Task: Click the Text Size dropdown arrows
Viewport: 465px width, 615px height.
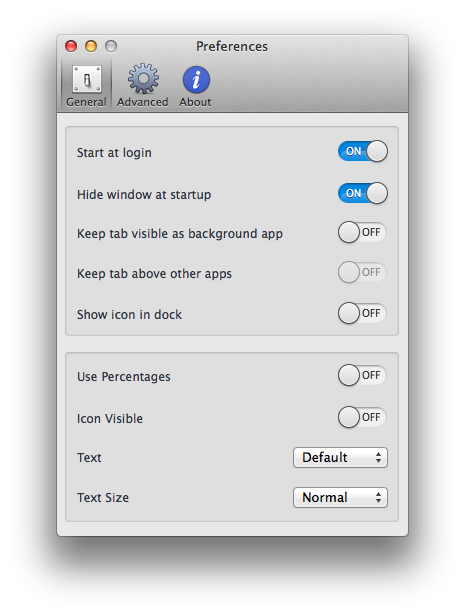Action: [x=378, y=497]
